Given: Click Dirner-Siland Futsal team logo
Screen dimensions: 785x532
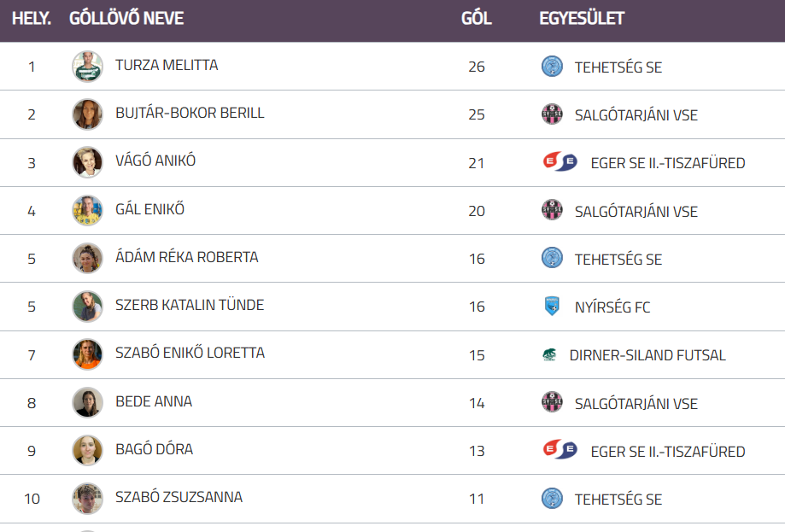Looking at the screenshot, I should 548,355.
